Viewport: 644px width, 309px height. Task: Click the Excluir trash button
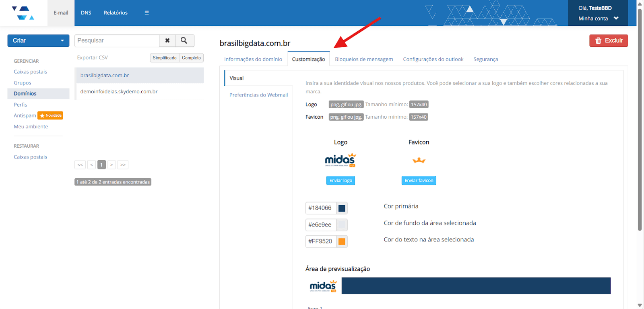tap(608, 41)
